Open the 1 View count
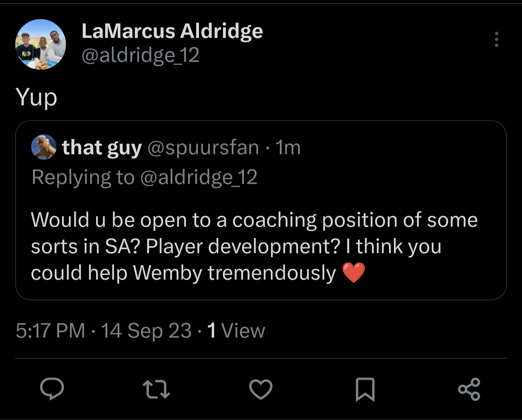This screenshot has height=420, width=522. click(236, 330)
